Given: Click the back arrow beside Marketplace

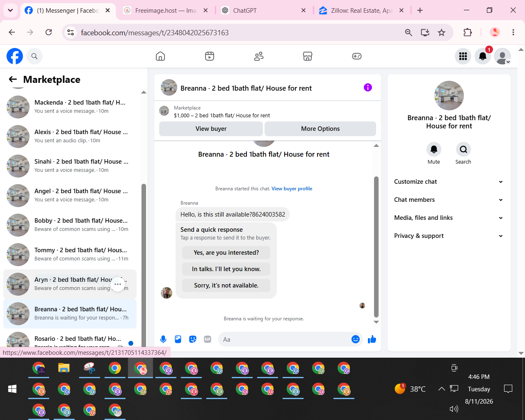Looking at the screenshot, I should [13, 80].
